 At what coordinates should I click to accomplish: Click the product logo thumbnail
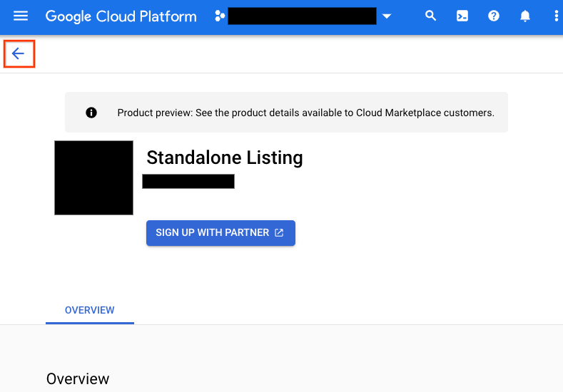point(93,177)
